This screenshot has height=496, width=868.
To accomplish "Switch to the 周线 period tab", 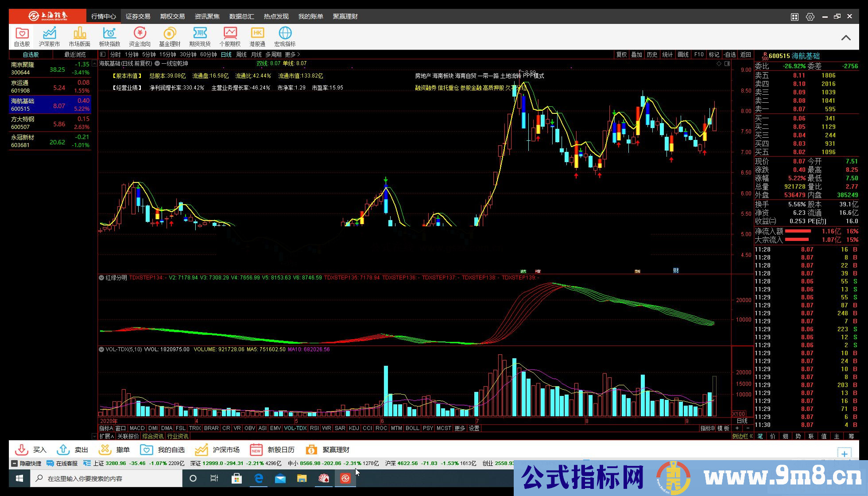I will click(241, 54).
